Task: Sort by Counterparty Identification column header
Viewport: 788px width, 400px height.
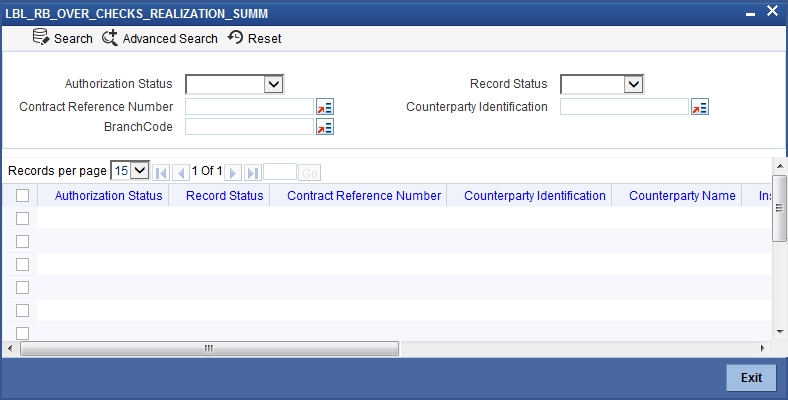Action: [x=535, y=195]
